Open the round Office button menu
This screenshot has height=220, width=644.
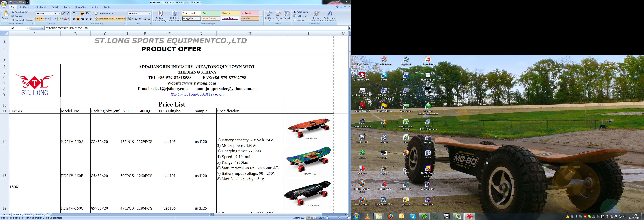pyautogui.click(x=4, y=4)
